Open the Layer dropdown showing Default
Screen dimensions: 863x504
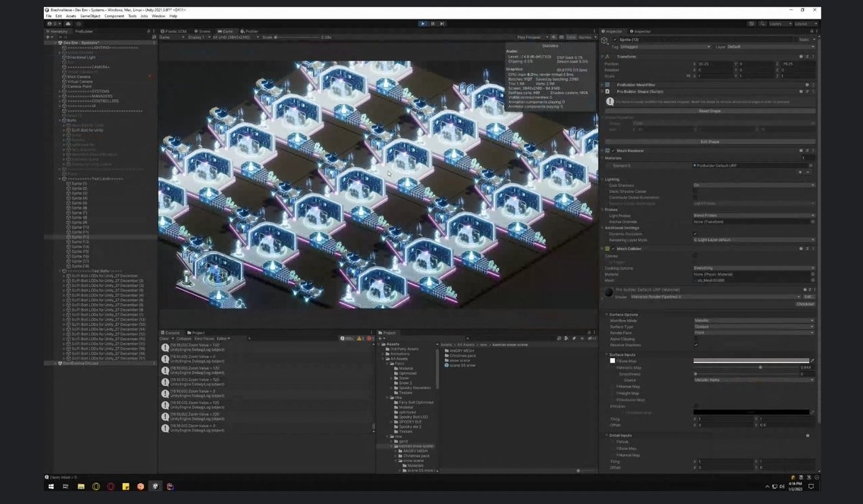771,47
